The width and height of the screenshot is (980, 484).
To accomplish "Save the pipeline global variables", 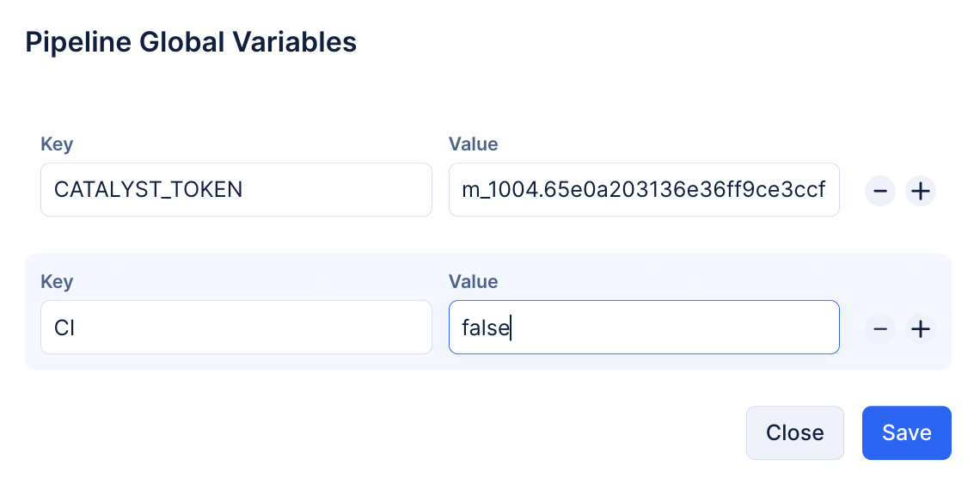I will click(906, 432).
